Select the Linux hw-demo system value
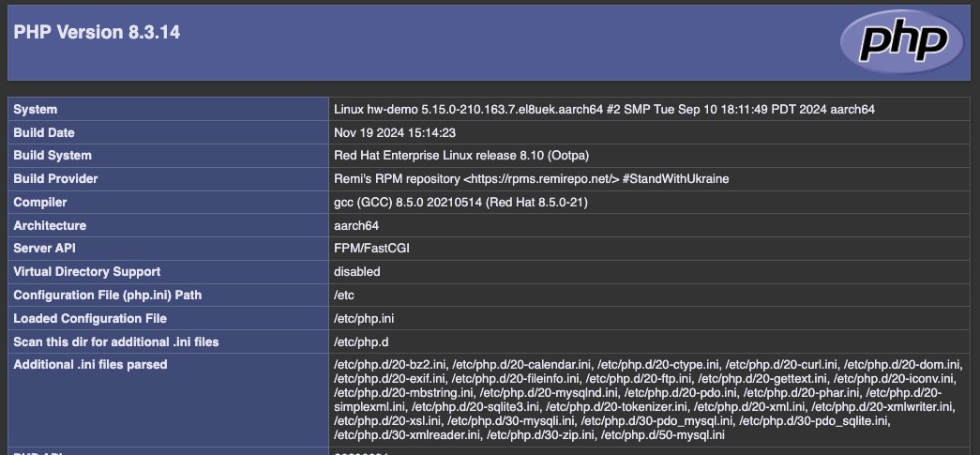The image size is (980, 455). click(604, 110)
